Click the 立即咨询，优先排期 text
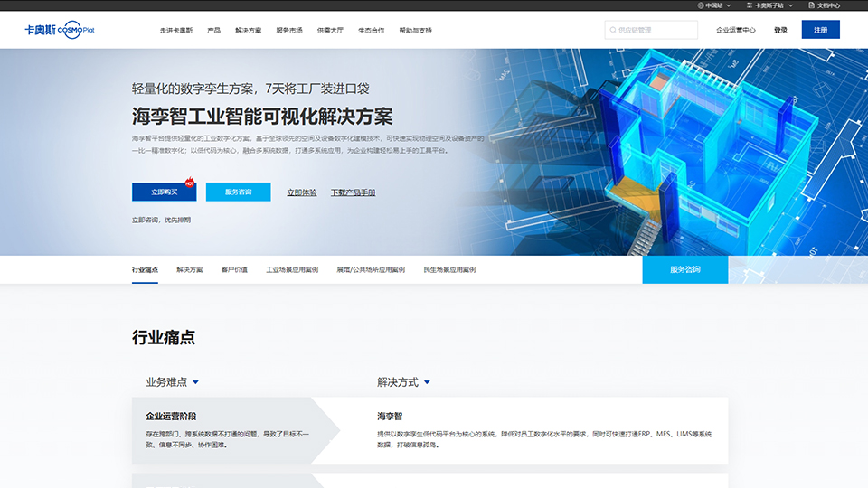Screen dimensions: 868x488 tap(161, 221)
